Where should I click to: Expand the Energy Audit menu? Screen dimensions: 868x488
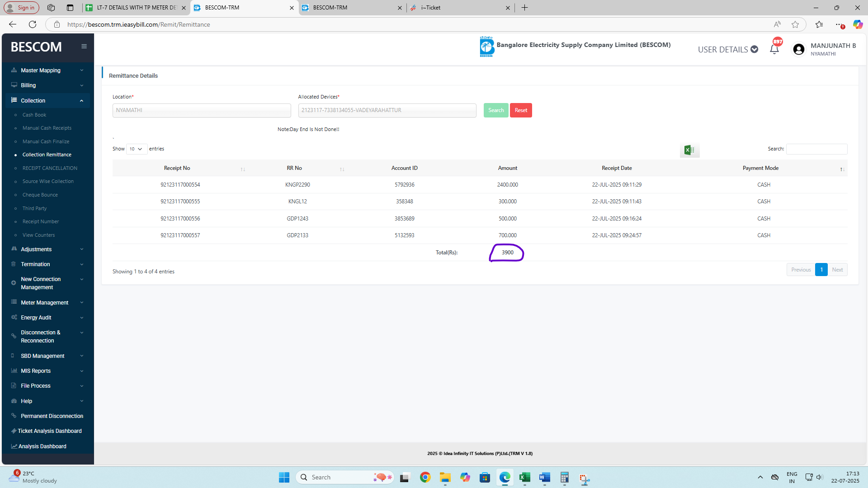pos(47,317)
